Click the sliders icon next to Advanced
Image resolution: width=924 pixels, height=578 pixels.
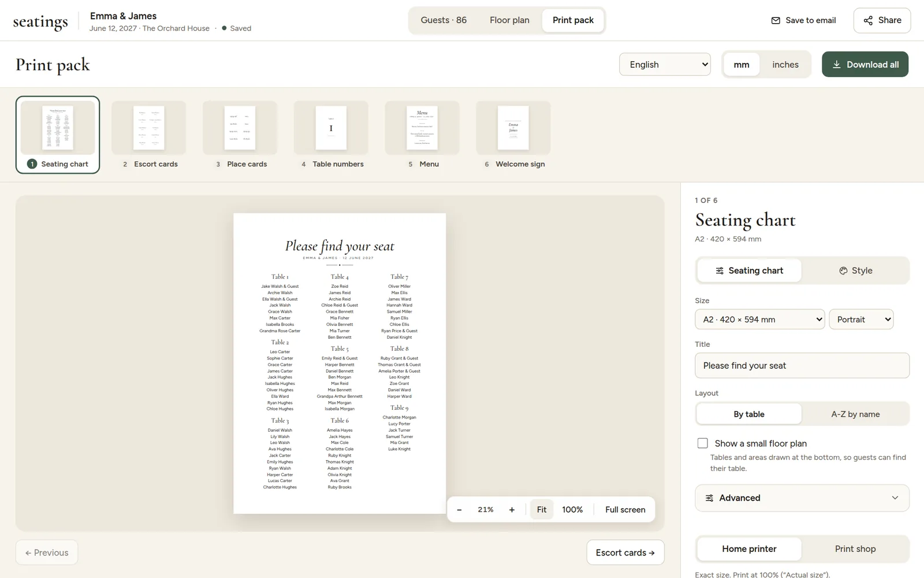[x=709, y=498]
